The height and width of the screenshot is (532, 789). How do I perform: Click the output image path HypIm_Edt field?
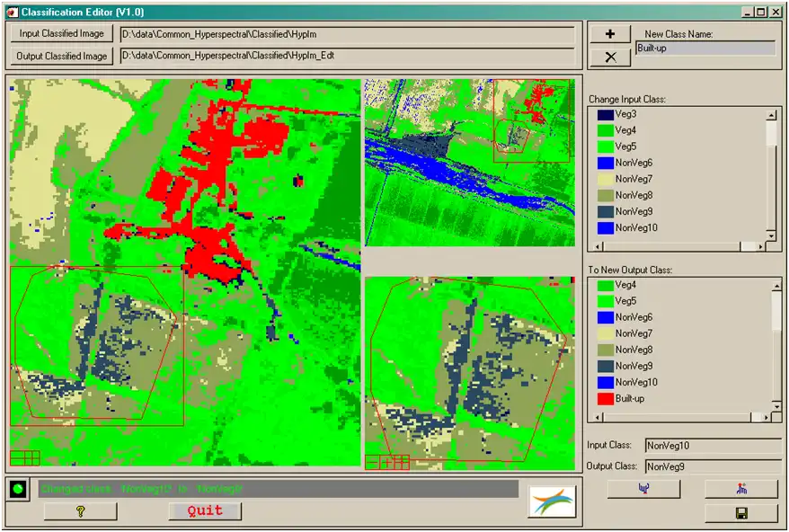(x=347, y=56)
